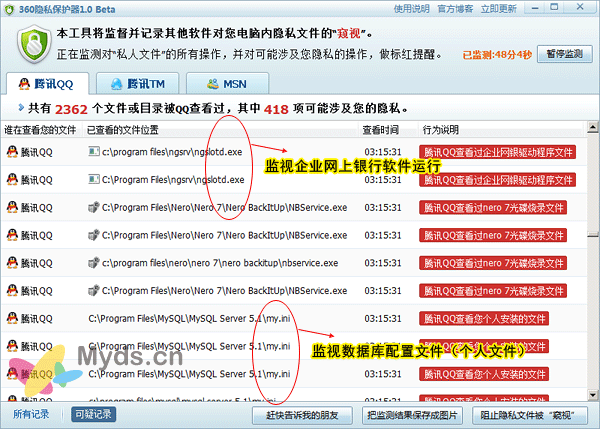Switch to the 腾讯TM tab

pos(137,84)
